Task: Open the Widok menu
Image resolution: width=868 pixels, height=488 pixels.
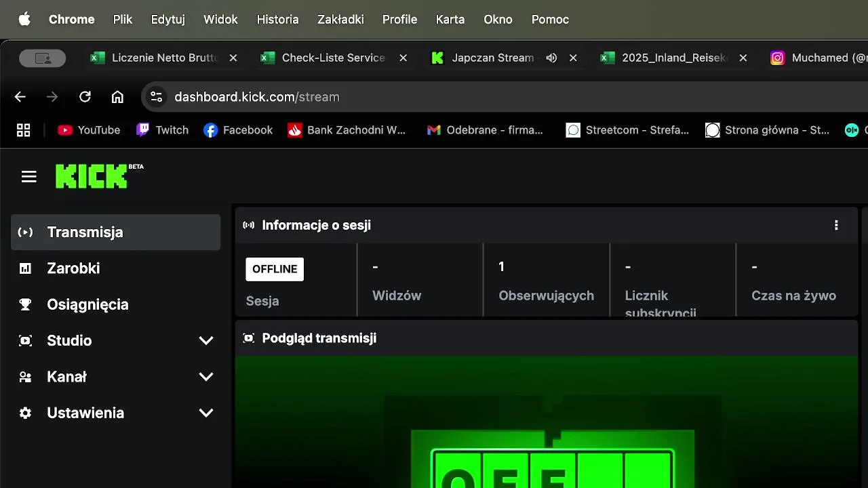Action: pos(220,20)
